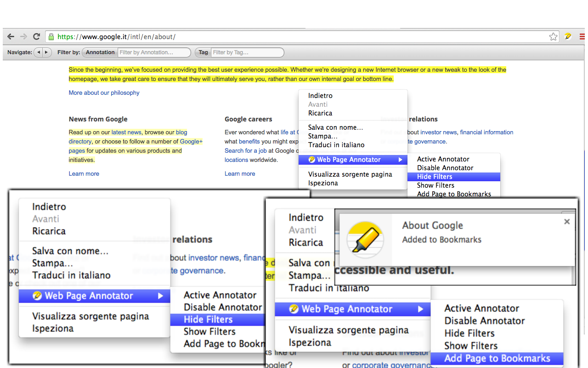The height and width of the screenshot is (368, 588).
Task: Click Learn more under Google careers
Action: click(x=240, y=174)
